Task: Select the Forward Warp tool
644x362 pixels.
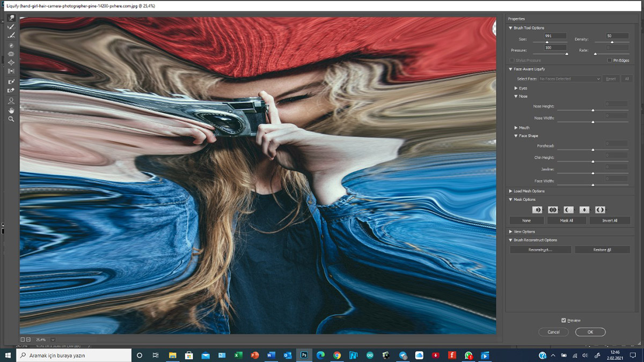Action: (11, 18)
